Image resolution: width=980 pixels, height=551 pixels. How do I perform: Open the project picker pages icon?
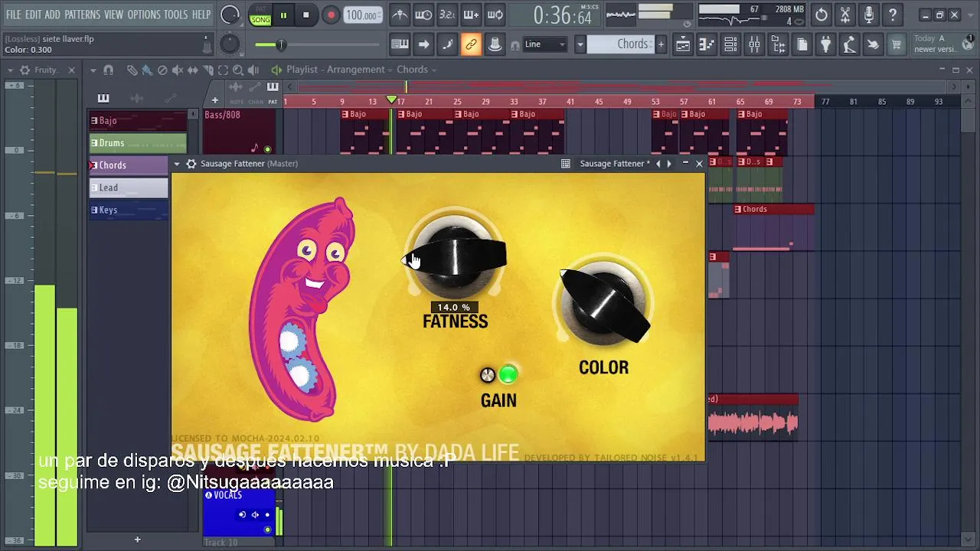point(802,44)
